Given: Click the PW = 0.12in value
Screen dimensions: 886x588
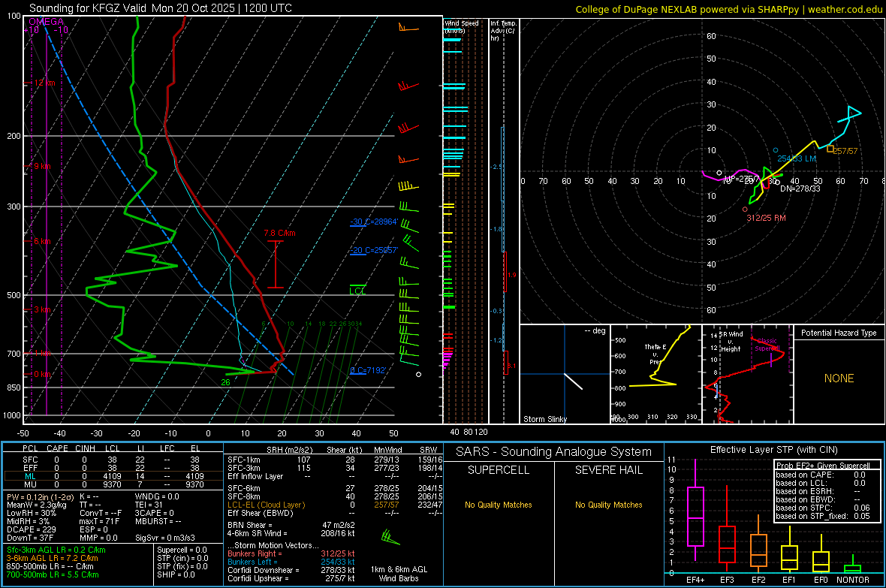Looking at the screenshot, I should point(40,496).
